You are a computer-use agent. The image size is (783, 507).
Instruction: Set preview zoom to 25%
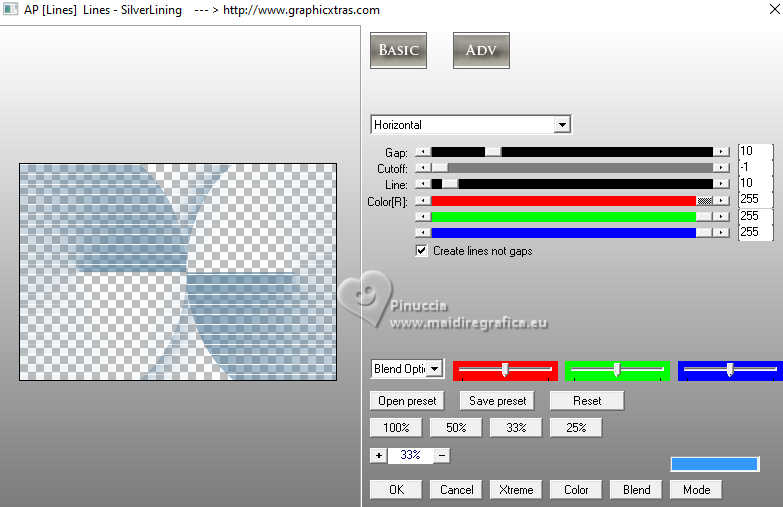[576, 428]
